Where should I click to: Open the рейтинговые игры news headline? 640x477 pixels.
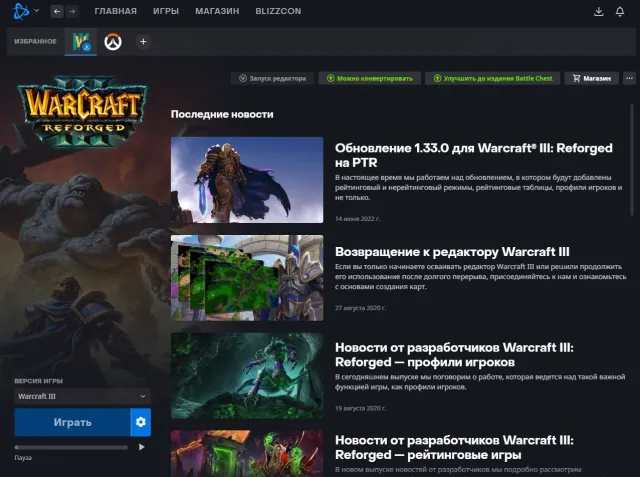click(x=454, y=447)
